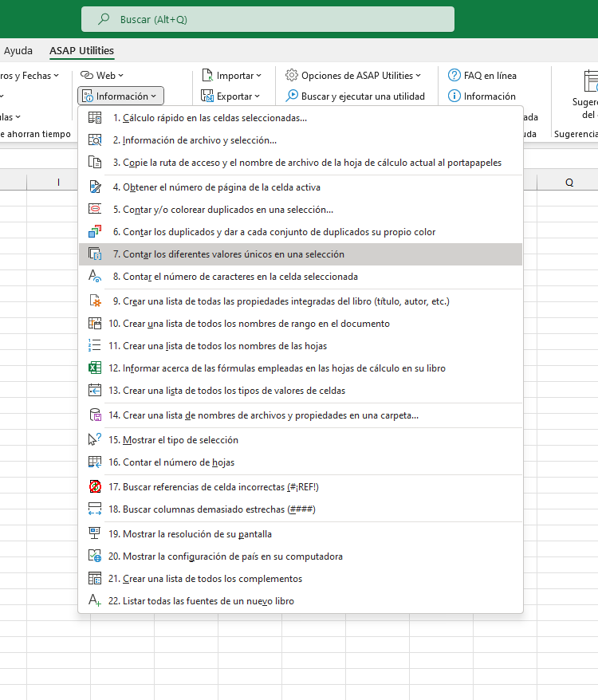Screen dimensions: 598x700
Task: Click the colored duplicate sets icon
Action: [x=95, y=232]
